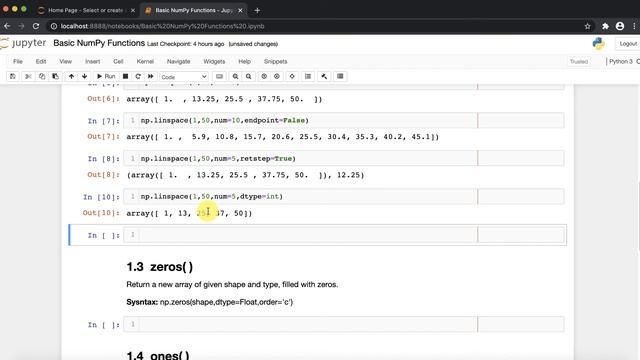The image size is (640, 360).
Task: Switch to Home Page browser tab
Action: pyautogui.click(x=85, y=10)
